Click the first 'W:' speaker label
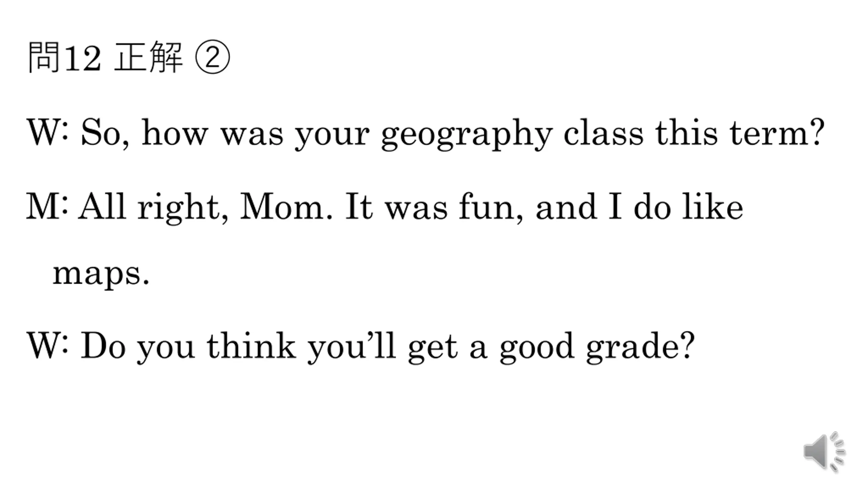Screen dimensions: 868x488 (48, 132)
